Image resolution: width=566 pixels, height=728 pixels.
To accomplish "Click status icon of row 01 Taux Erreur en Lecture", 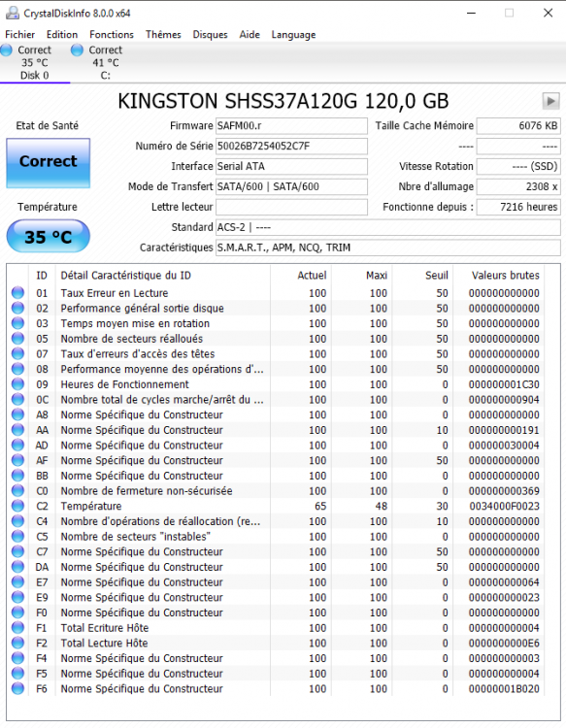I will tap(17, 292).
